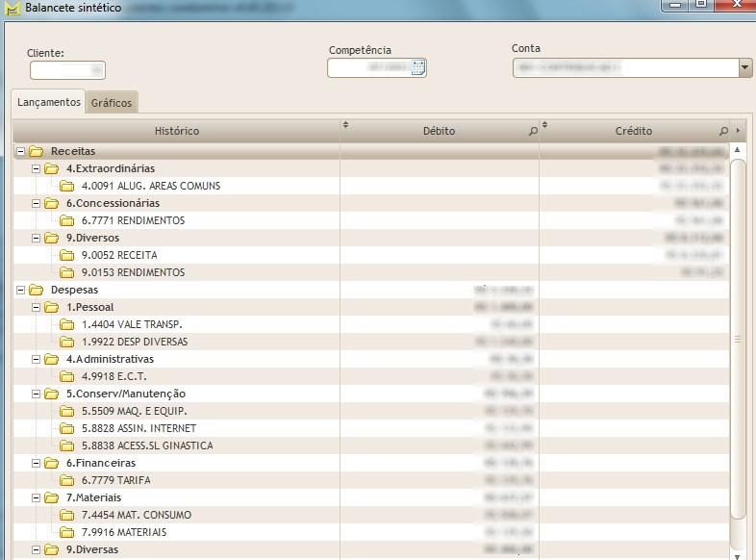Click the vertical scrollbar of the table
This screenshot has width=756, height=560.
tap(738, 337)
